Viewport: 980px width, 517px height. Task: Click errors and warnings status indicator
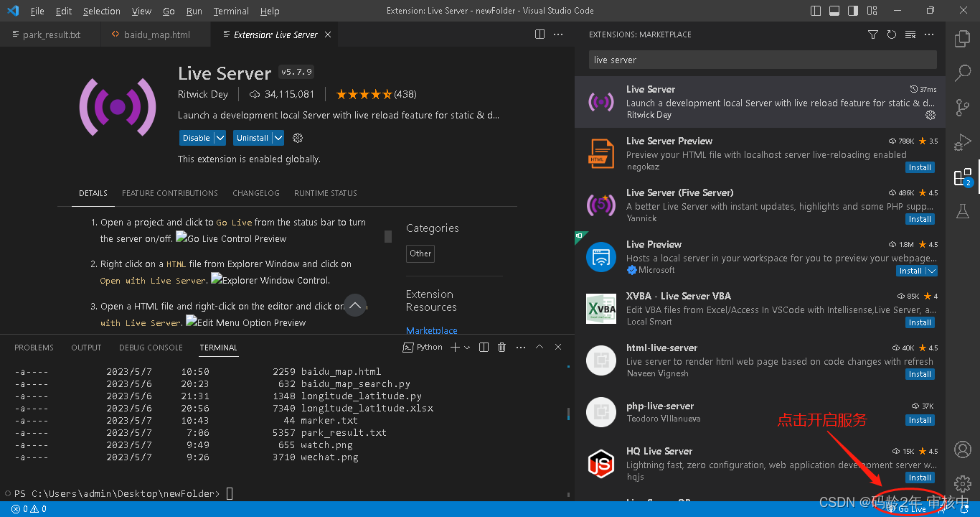[x=29, y=509]
